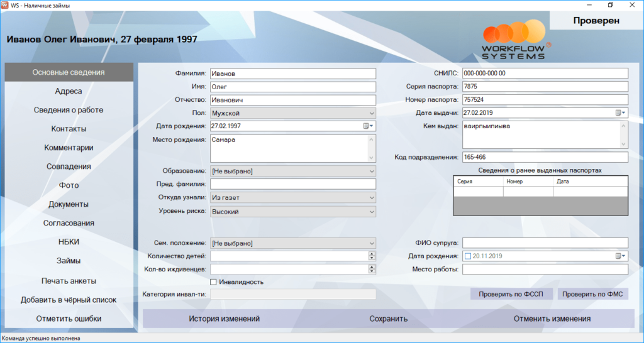
Task: Click the Проверить по ФССП button
Action: coord(511,294)
